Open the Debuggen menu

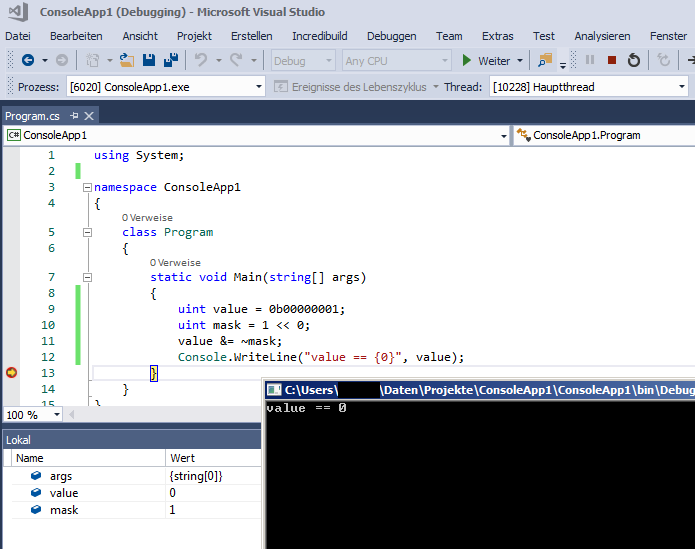tap(391, 36)
